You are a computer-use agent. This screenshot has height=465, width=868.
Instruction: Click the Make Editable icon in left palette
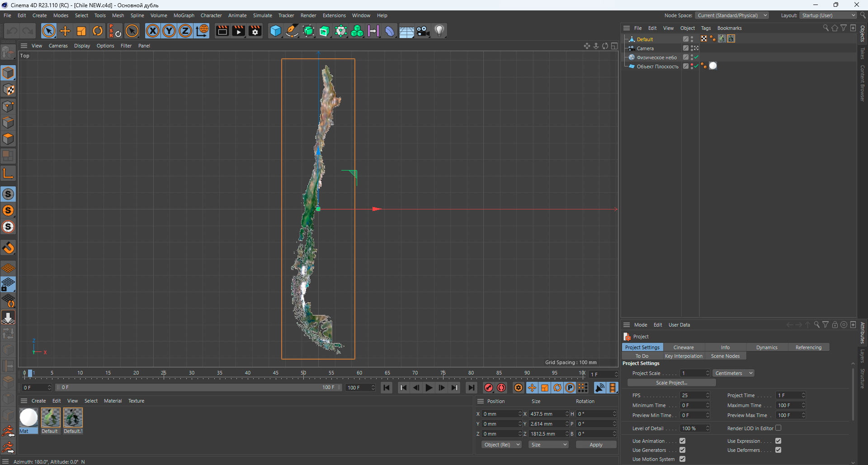click(8, 53)
